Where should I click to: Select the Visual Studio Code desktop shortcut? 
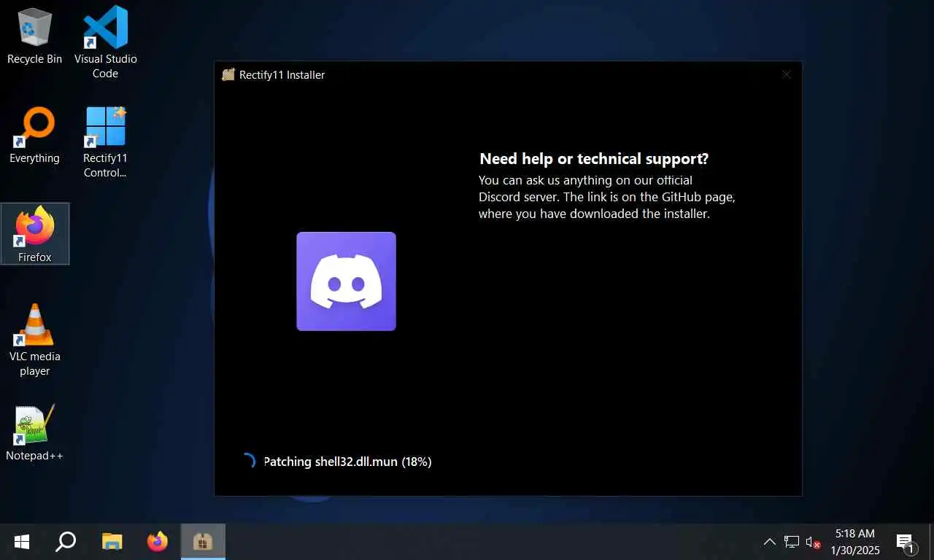pos(105,42)
